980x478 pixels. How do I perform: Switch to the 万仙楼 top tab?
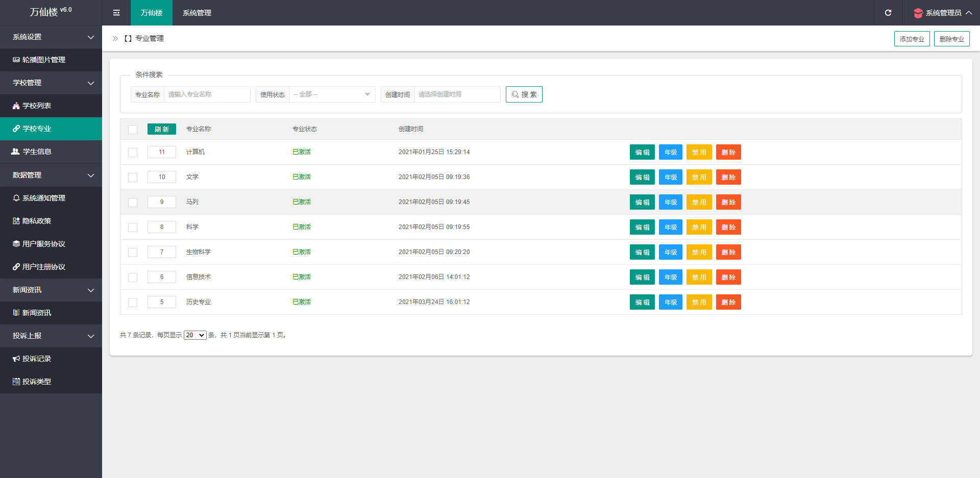click(x=152, y=13)
